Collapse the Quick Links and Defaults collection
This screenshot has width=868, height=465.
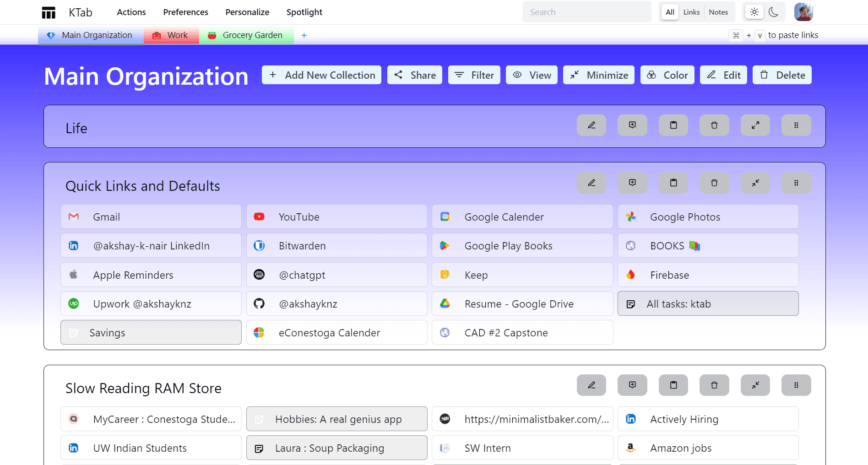pos(755,183)
